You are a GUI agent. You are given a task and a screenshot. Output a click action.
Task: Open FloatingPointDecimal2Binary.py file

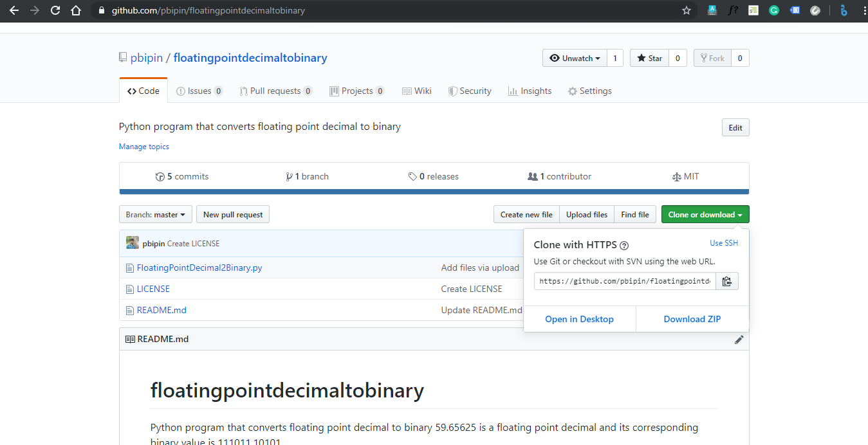(199, 268)
